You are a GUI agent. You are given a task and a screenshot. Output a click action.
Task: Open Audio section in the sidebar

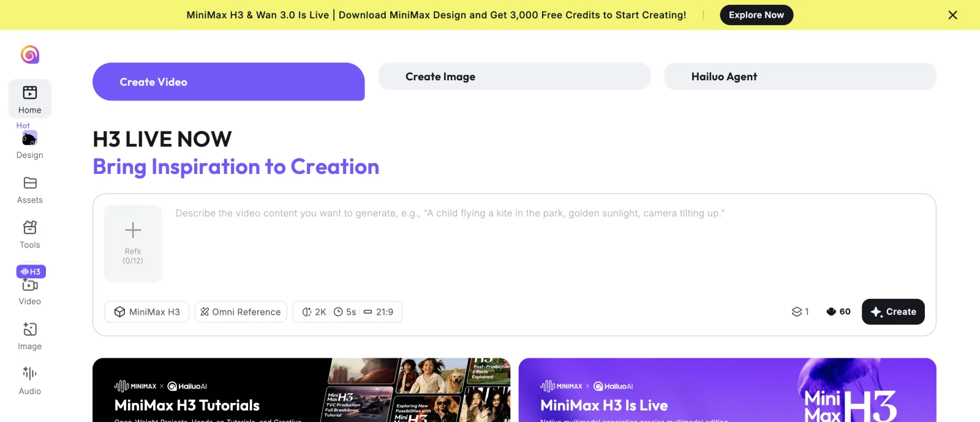(x=30, y=381)
